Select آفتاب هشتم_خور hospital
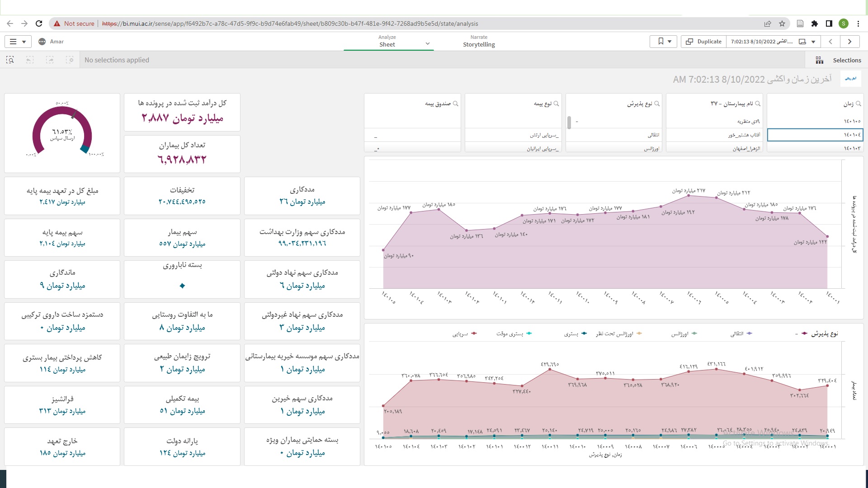868x488 pixels. [714, 135]
